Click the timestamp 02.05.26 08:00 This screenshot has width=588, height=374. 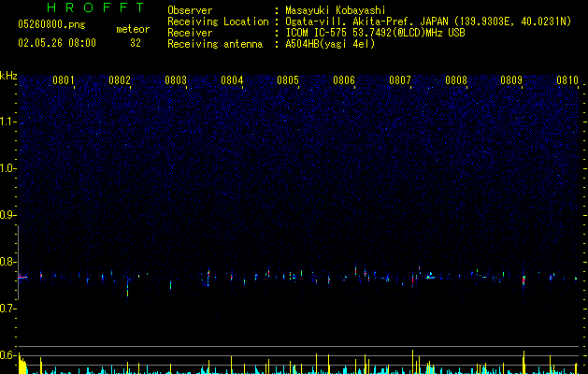coord(57,43)
